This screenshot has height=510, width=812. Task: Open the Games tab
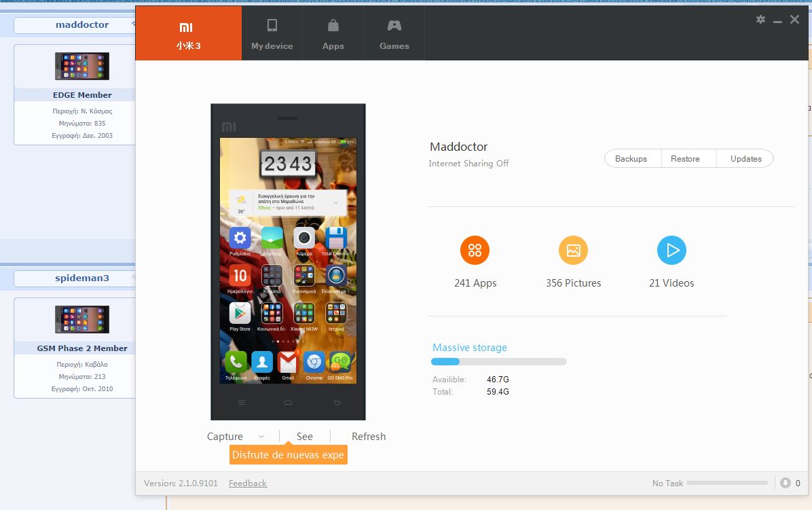pyautogui.click(x=394, y=34)
